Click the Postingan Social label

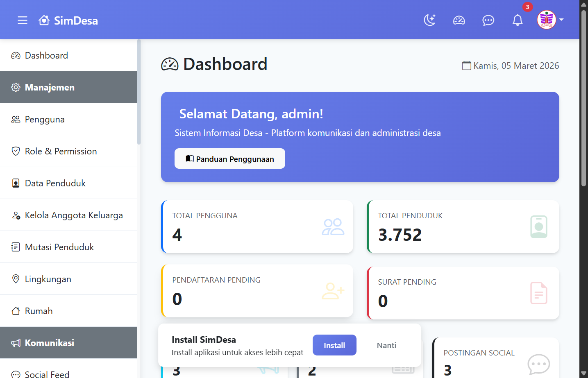479,353
